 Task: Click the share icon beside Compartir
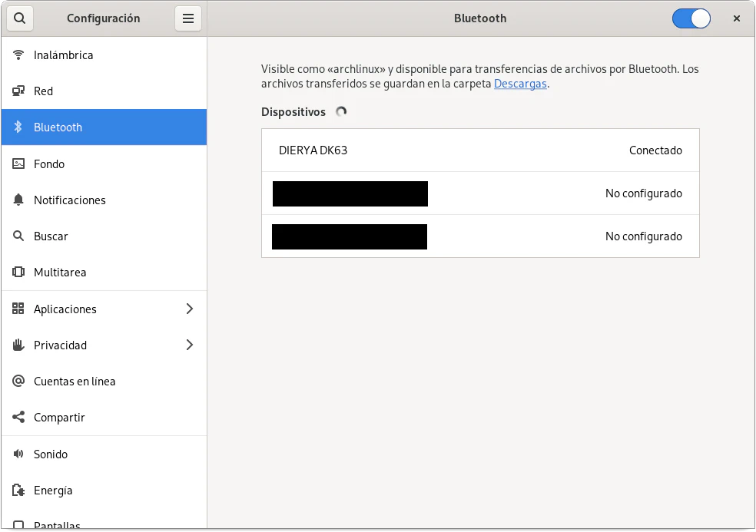point(18,418)
